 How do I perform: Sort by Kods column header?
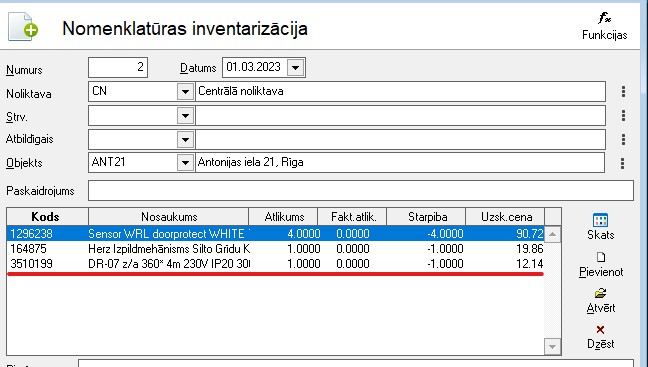click(47, 217)
